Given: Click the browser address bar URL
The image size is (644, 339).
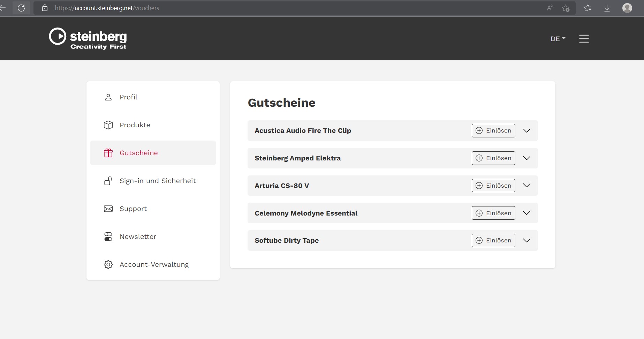Looking at the screenshot, I should [x=107, y=8].
